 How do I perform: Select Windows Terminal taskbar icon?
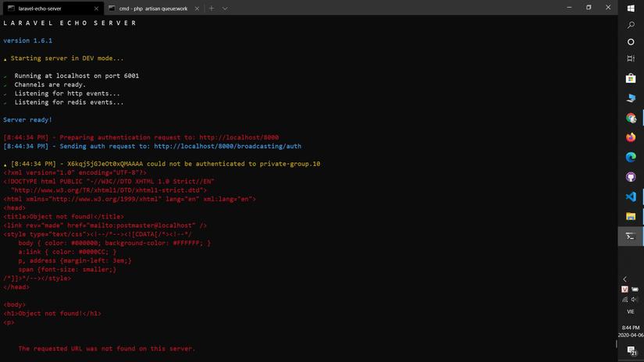[x=631, y=236]
